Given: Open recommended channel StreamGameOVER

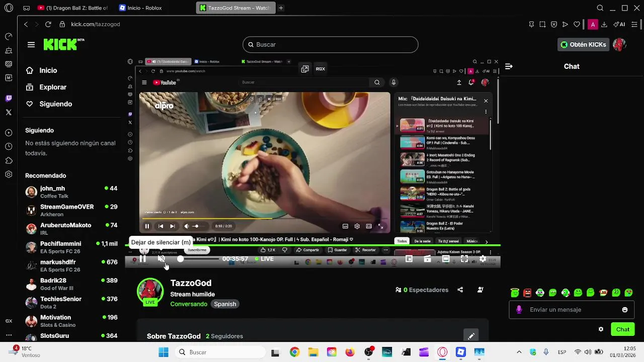Looking at the screenshot, I should pos(71,210).
